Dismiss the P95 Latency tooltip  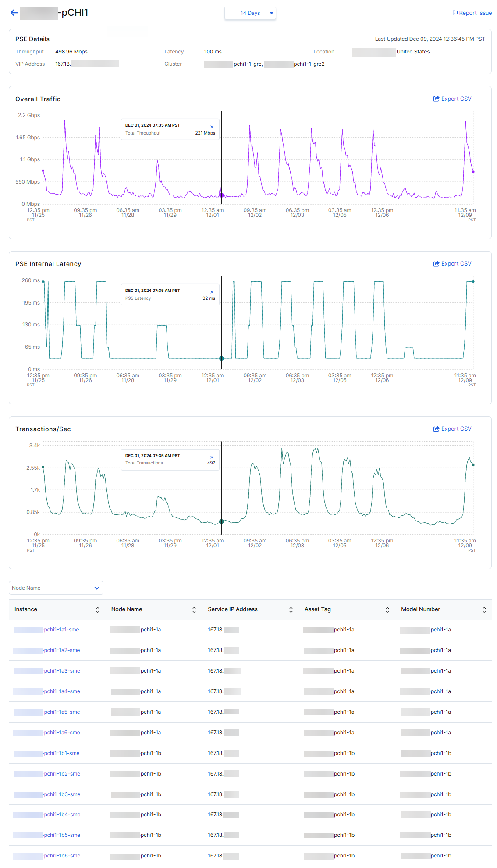[212, 292]
